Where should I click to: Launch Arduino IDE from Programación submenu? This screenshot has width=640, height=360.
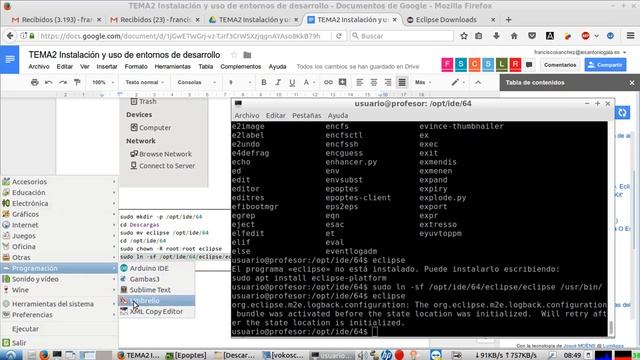pyautogui.click(x=157, y=268)
